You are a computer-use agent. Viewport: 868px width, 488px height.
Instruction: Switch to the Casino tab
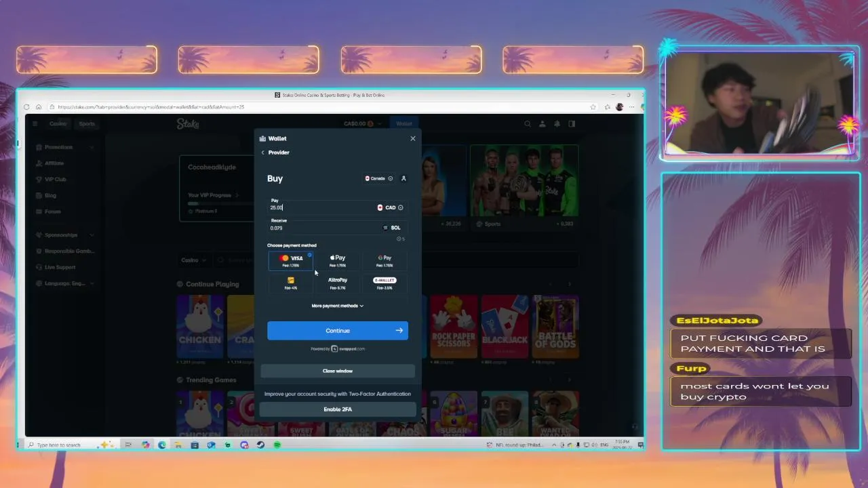pos(58,124)
